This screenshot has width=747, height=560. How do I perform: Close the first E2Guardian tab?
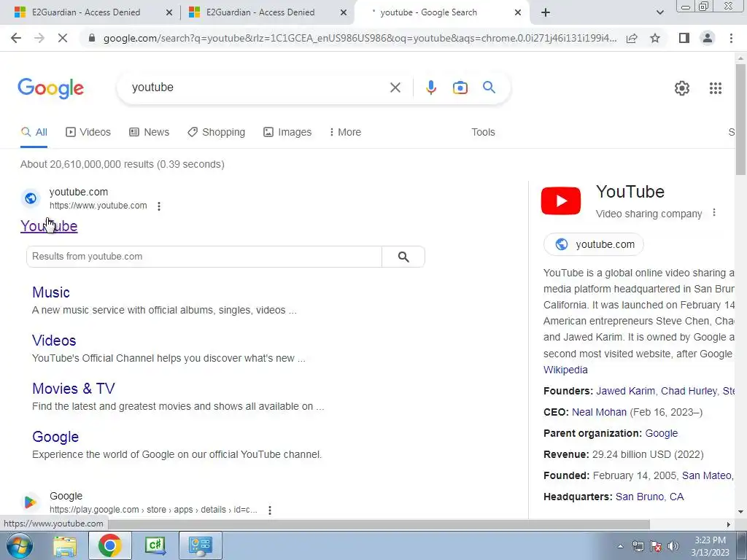coord(169,13)
